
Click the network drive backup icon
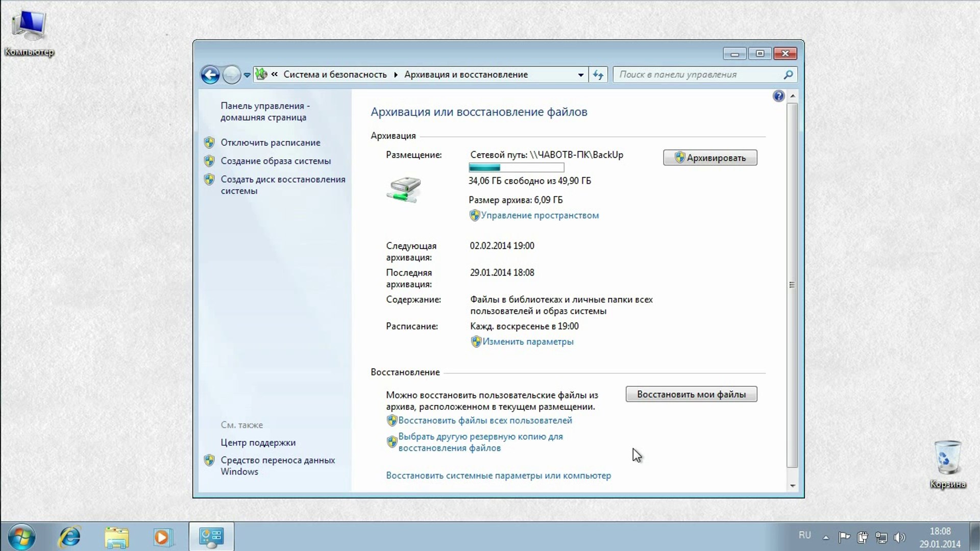[x=404, y=189]
